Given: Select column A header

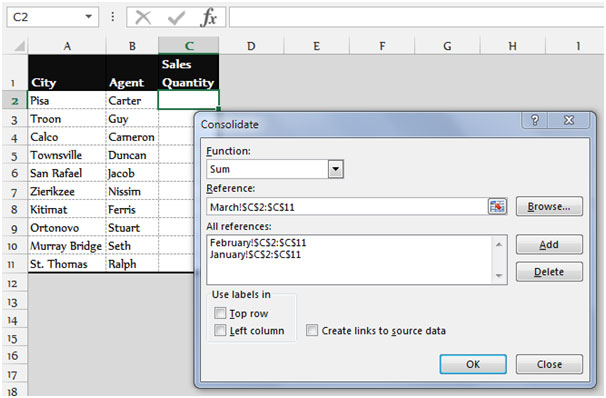Looking at the screenshot, I should tap(67, 46).
